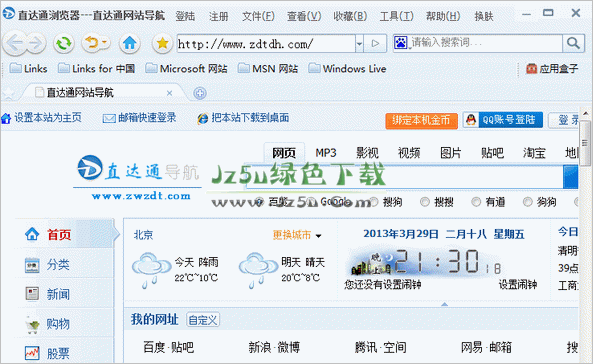Open Links for 中国 bookmarks folder

tap(96, 68)
